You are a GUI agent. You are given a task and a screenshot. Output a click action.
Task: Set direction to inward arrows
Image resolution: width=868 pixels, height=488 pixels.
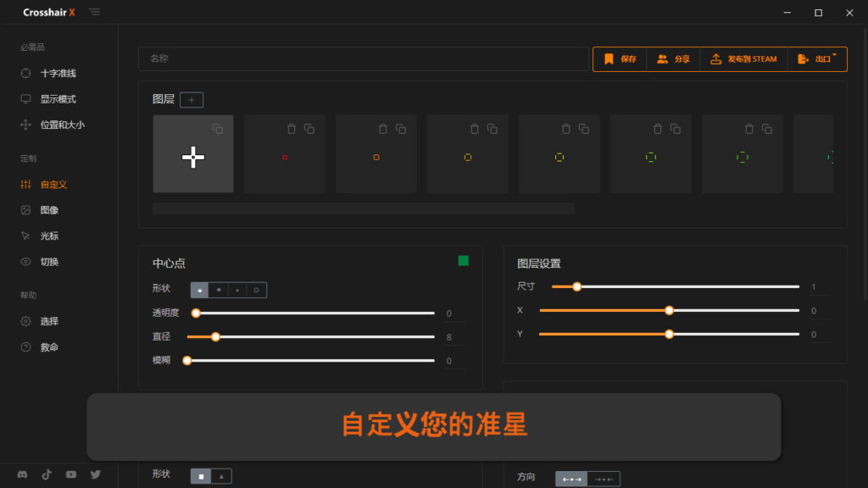tap(603, 479)
